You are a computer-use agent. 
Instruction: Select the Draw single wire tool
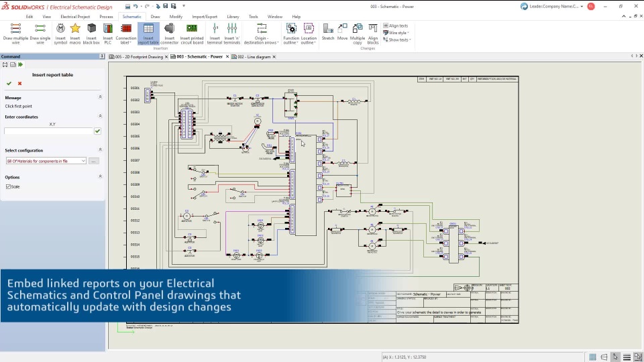(40, 34)
